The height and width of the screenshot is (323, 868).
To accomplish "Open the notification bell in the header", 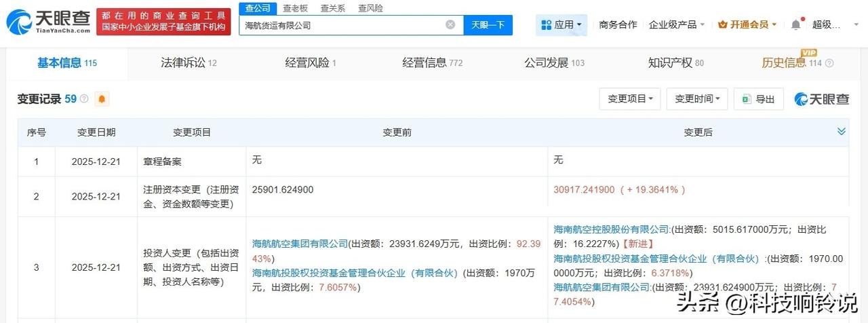I will 796,24.
